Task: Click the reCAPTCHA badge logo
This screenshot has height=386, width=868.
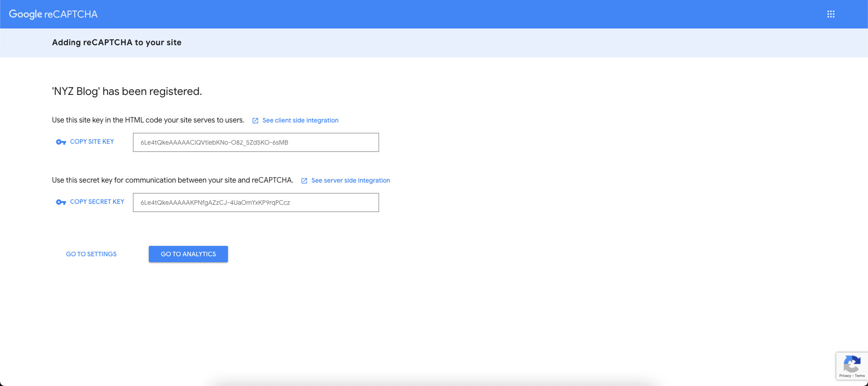Action: pyautogui.click(x=852, y=364)
